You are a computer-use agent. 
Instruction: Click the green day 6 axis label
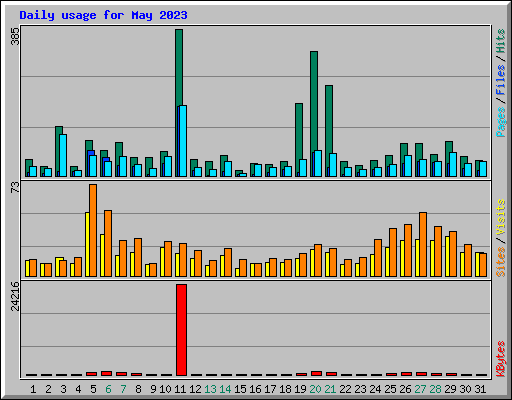[x=108, y=389]
